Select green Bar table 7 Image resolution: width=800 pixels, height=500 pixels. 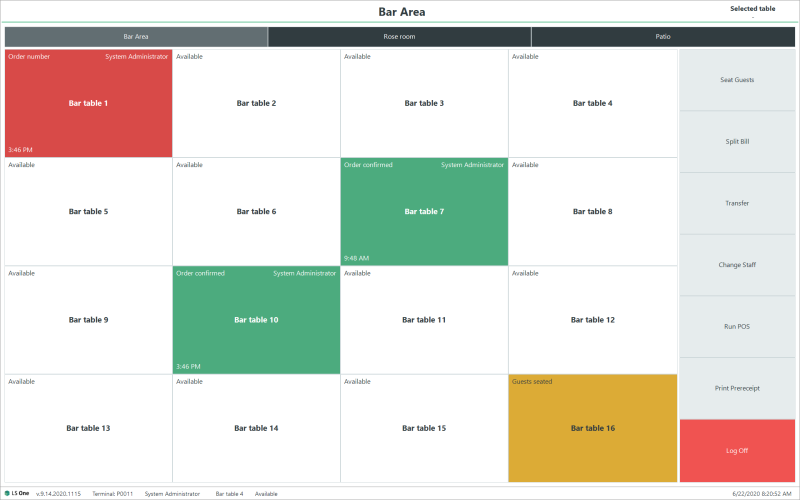tap(424, 211)
